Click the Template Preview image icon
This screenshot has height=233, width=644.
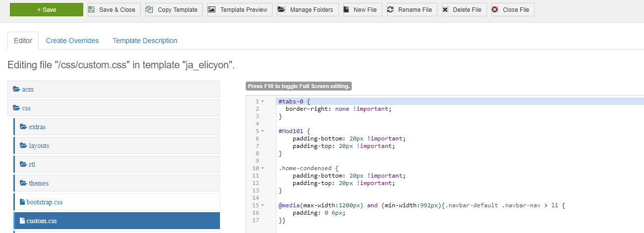click(x=212, y=10)
